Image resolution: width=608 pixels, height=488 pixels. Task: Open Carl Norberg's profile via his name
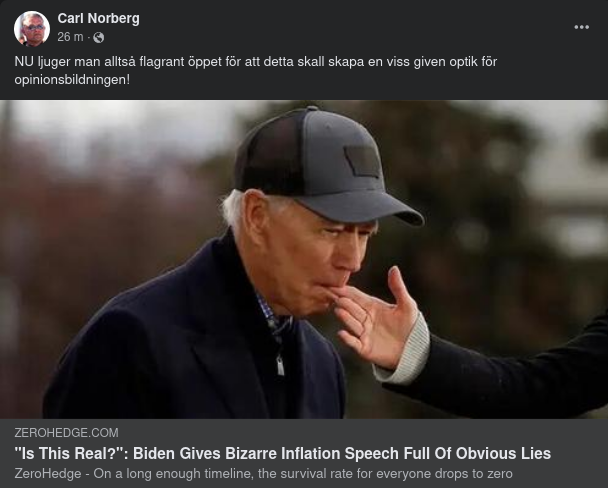(x=98, y=18)
